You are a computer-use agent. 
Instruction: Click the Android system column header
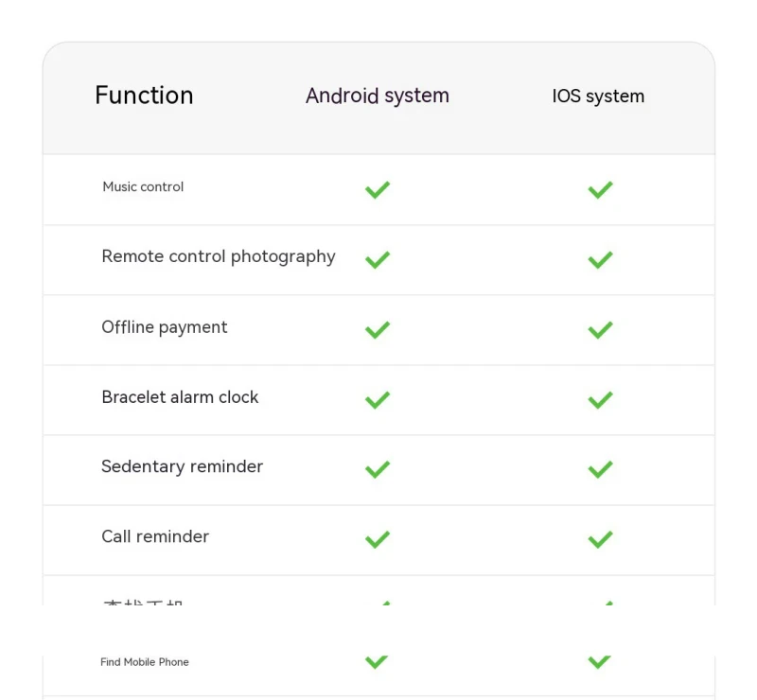click(377, 96)
